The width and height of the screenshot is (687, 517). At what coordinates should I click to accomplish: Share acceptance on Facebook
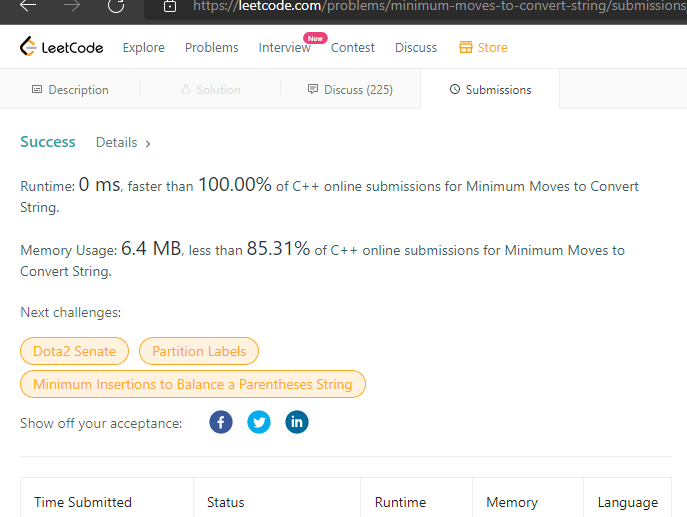click(221, 422)
